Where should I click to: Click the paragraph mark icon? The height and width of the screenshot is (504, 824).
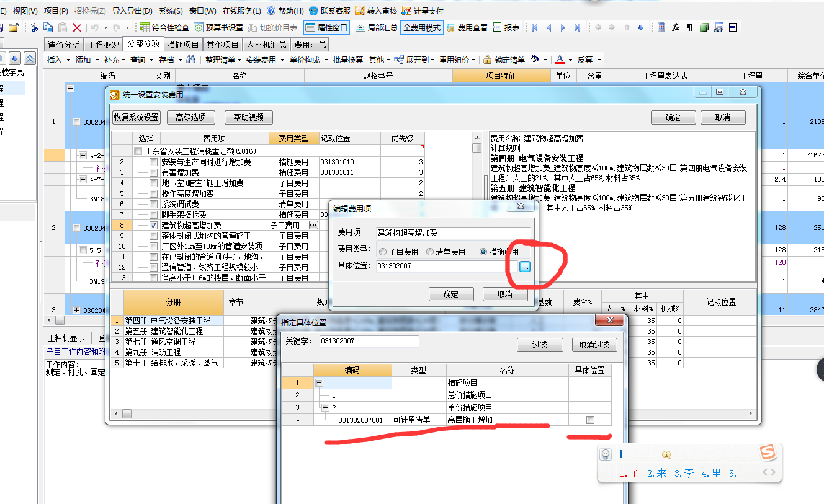point(689,27)
